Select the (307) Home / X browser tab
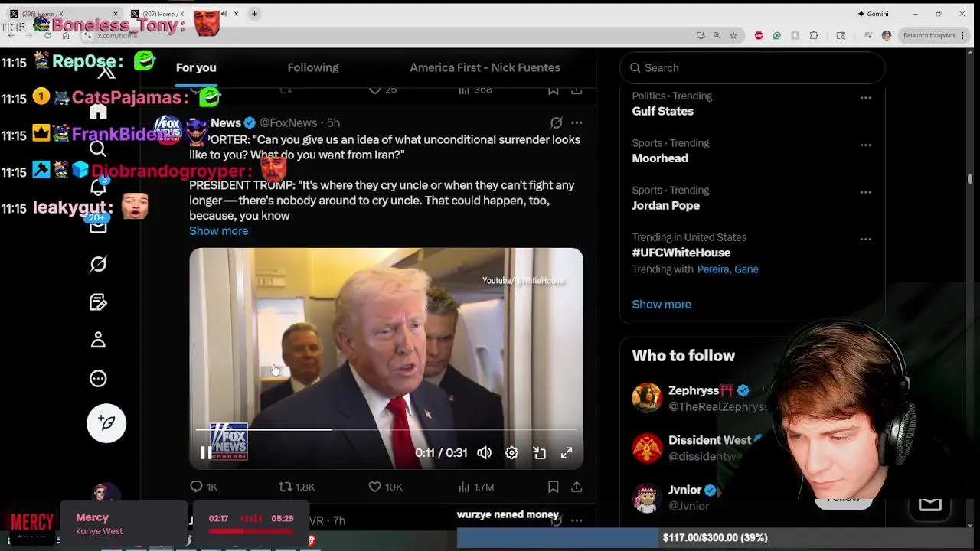Image resolution: width=980 pixels, height=551 pixels. (184, 14)
